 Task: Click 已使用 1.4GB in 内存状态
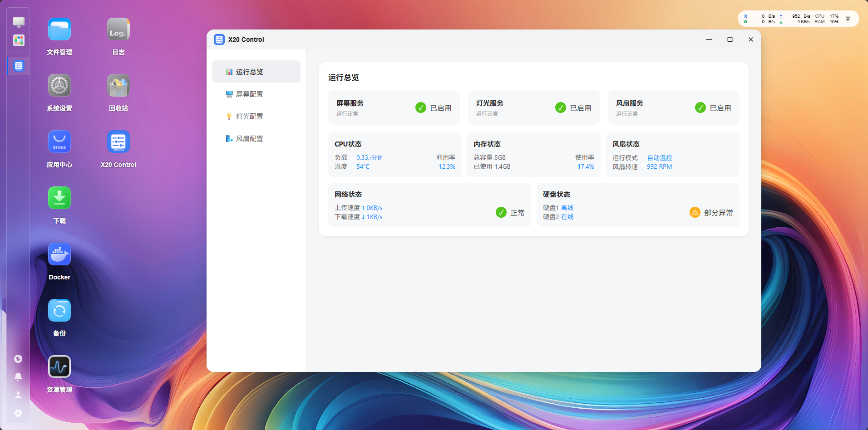(x=492, y=167)
